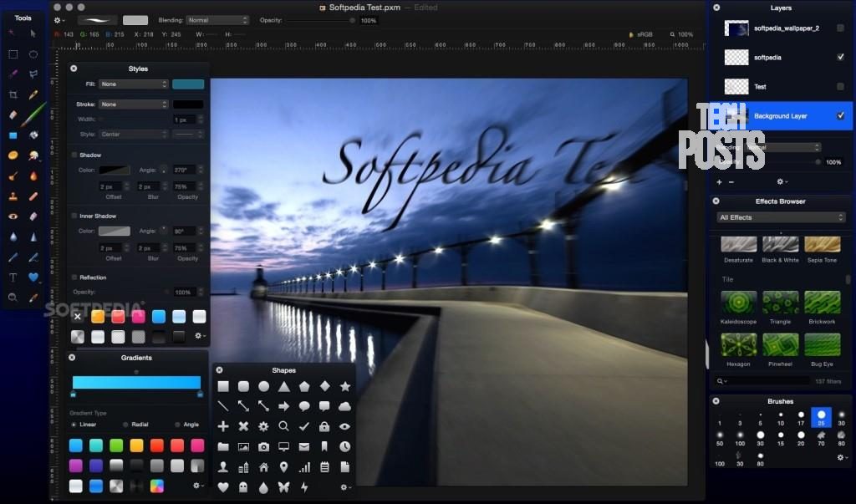Insert the location pin shape
The width and height of the screenshot is (856, 504).
pyautogui.click(x=284, y=467)
